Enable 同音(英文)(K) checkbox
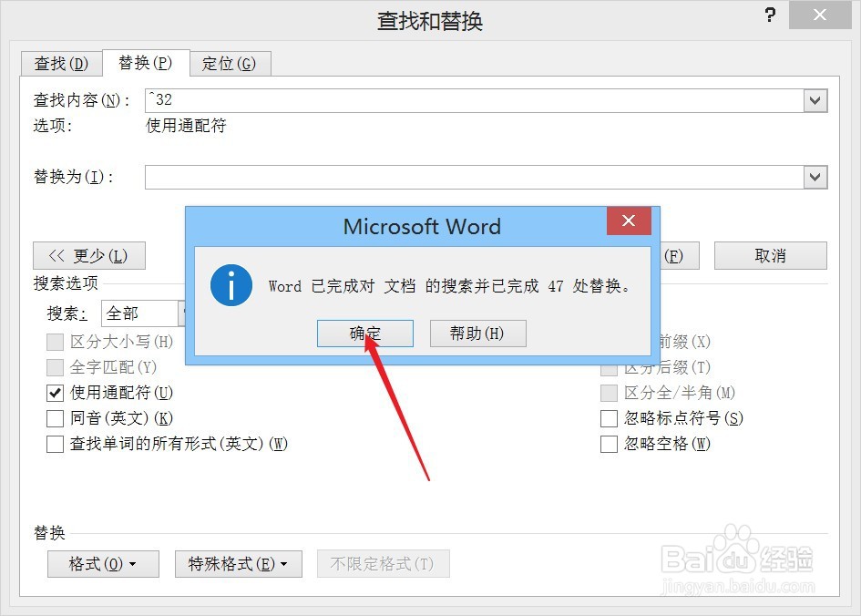The width and height of the screenshot is (861, 616). click(x=55, y=418)
